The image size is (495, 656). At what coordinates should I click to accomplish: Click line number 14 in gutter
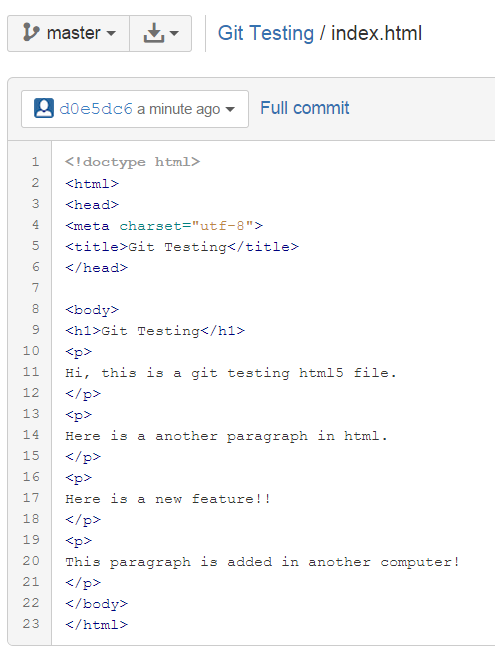pos(31,435)
